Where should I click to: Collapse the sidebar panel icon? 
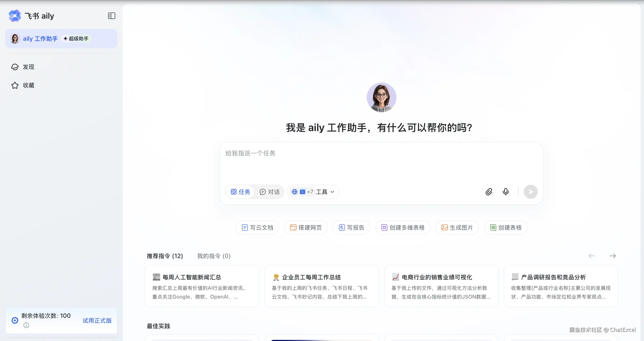[x=111, y=16]
